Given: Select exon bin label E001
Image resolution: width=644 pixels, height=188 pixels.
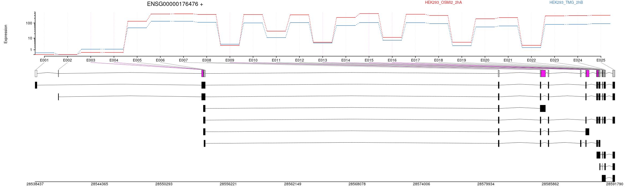Looking at the screenshot, I should pos(44,60).
